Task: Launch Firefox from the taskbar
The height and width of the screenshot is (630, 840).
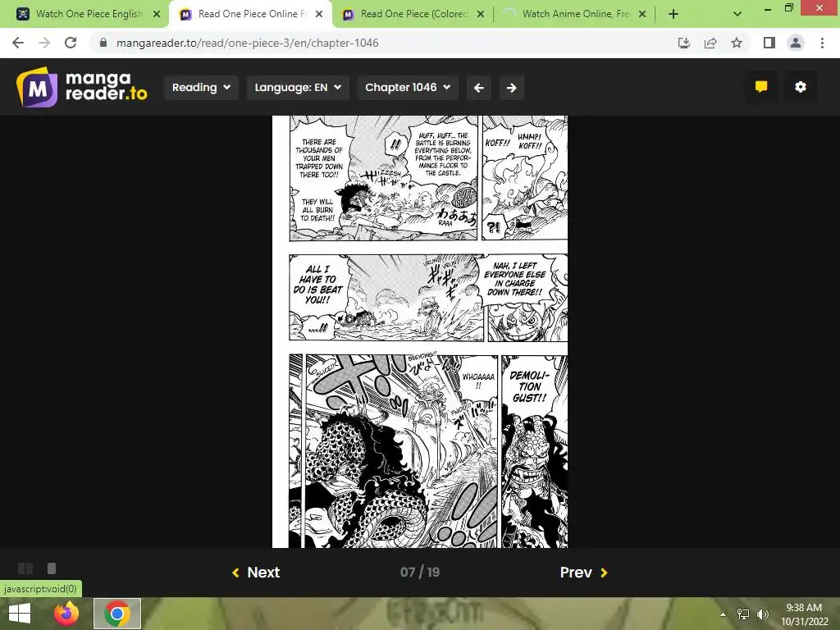Action: coord(66,614)
